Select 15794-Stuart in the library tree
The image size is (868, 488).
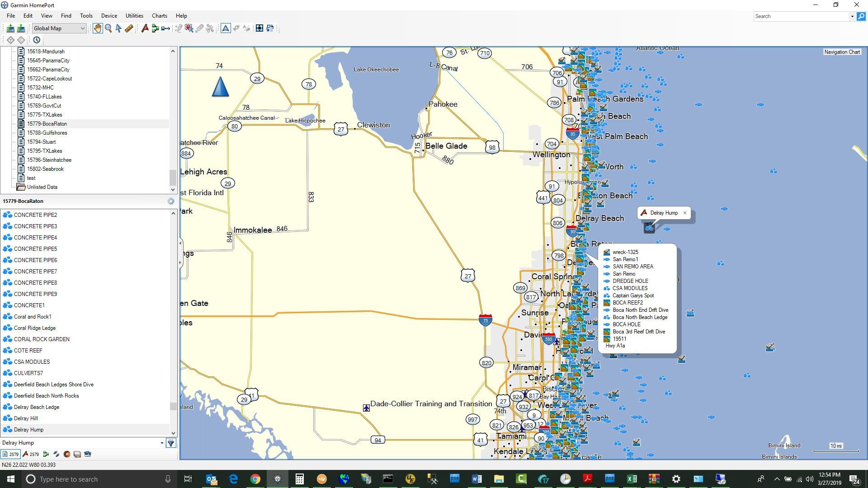[x=41, y=142]
